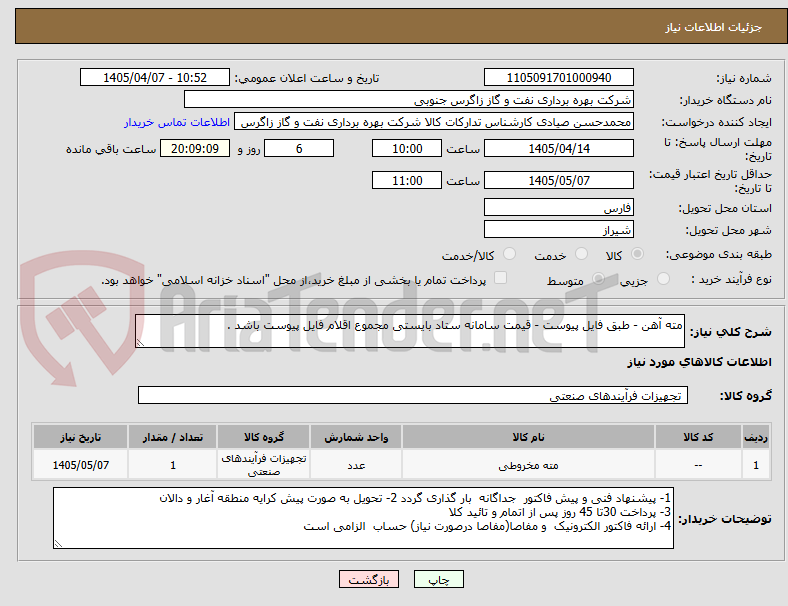788x606 pixels.
Task: Click the request creator name field
Action: click(434, 122)
